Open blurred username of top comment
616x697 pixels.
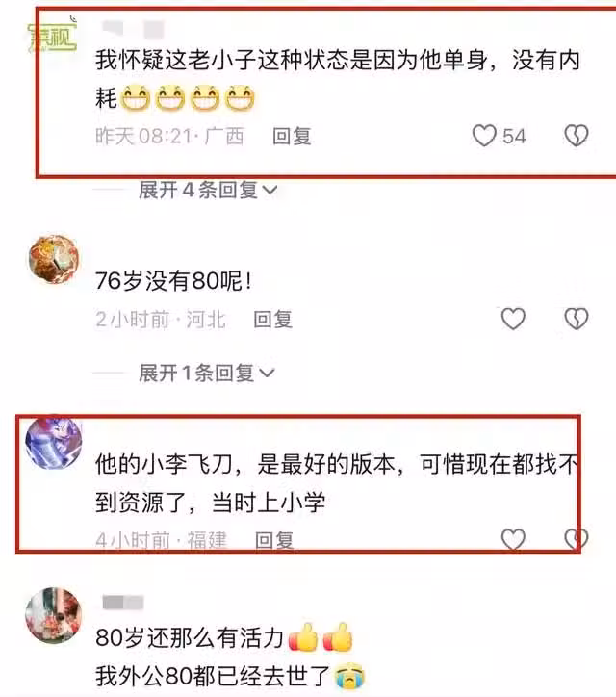[133, 29]
